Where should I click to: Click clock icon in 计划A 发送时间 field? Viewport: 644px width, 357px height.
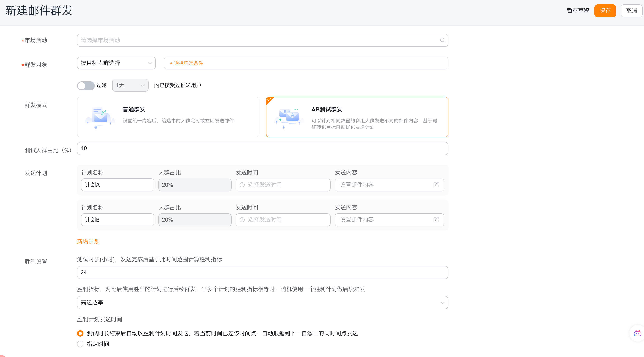(242, 185)
